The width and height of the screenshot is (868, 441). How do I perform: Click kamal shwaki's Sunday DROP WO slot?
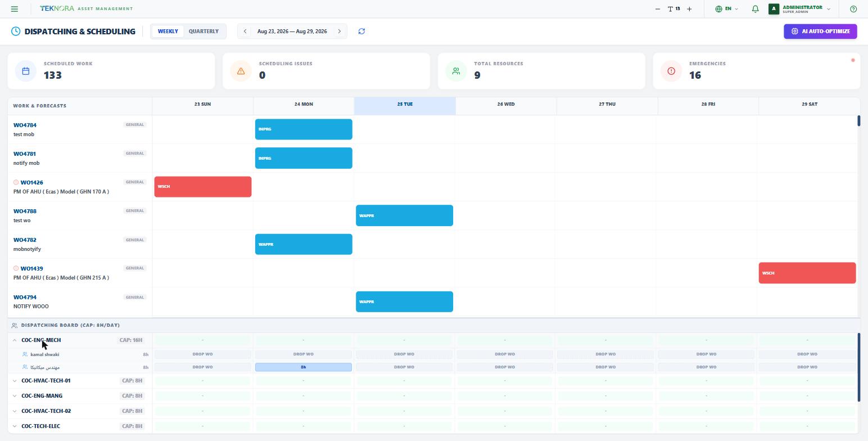202,354
